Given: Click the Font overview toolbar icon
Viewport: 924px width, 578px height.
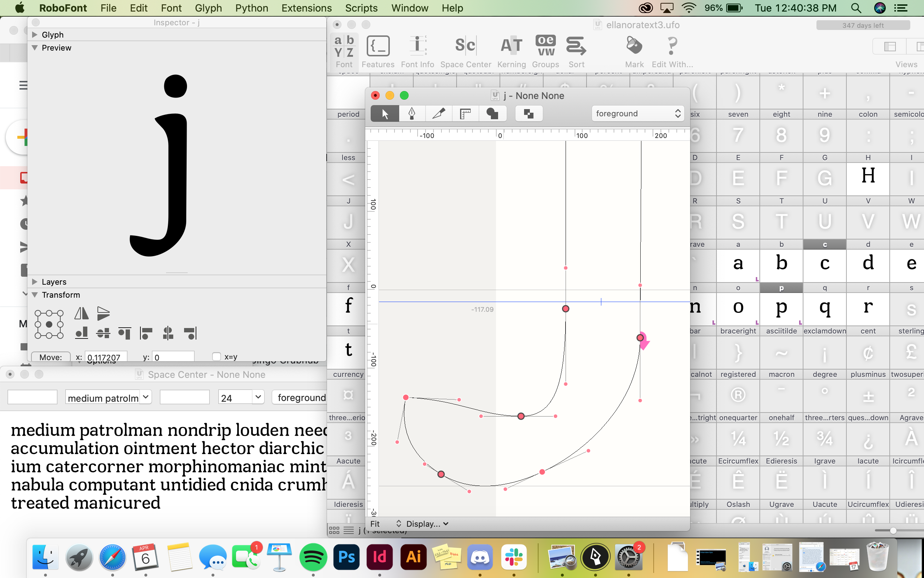Looking at the screenshot, I should pos(344,52).
